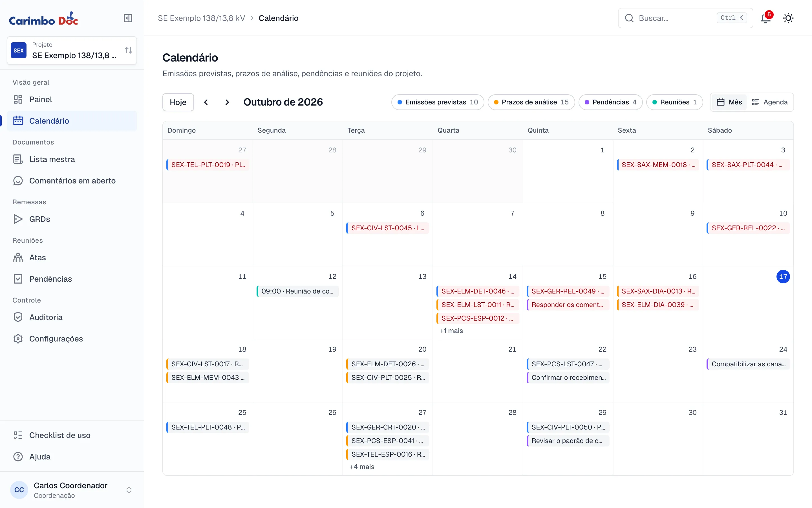Expand Carlos Coordenador user menu
Viewport: 812px width, 508px height.
point(72,490)
